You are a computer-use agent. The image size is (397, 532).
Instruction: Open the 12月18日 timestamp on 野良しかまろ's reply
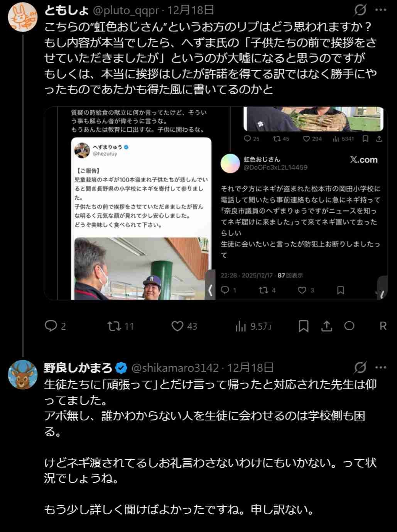pyautogui.click(x=250, y=368)
